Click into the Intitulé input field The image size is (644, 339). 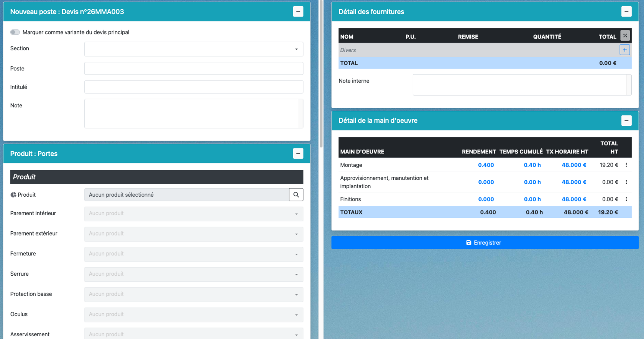tap(194, 87)
